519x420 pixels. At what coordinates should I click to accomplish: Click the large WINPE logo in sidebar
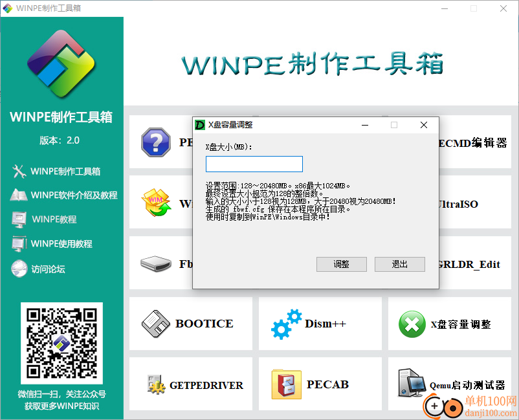(x=61, y=64)
